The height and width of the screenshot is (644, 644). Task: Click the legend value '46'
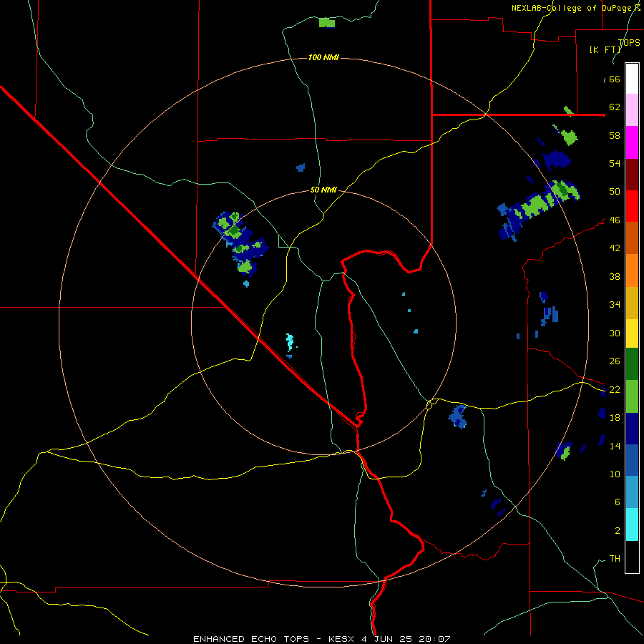click(615, 220)
